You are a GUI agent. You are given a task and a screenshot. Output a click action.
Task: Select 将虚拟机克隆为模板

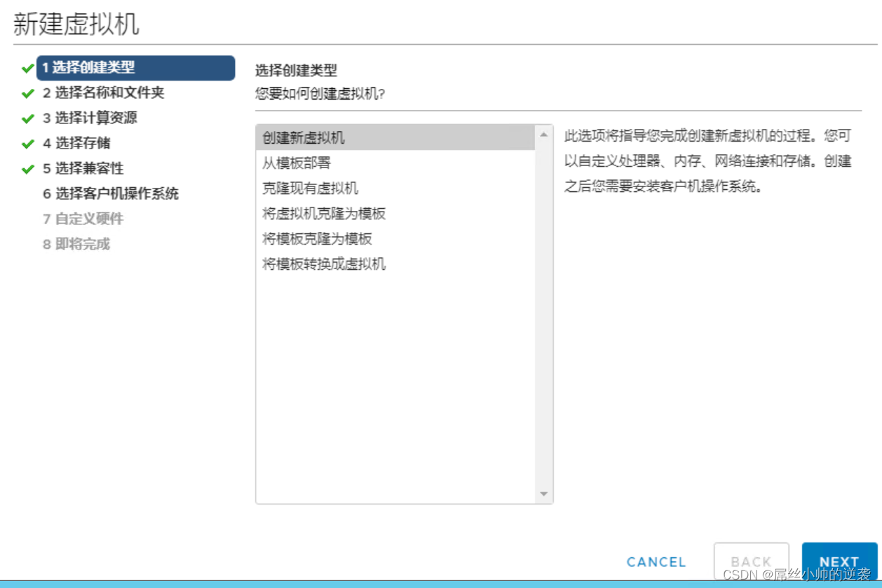pyautogui.click(x=316, y=213)
